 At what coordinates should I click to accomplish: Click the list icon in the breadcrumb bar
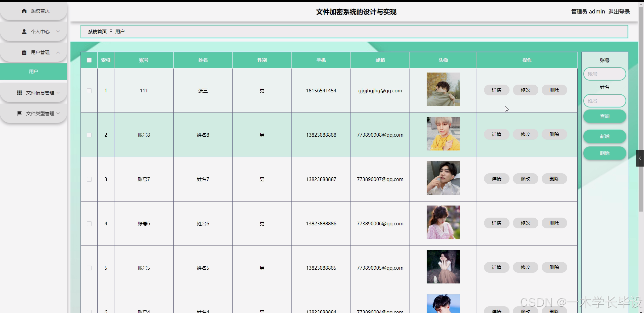(111, 31)
